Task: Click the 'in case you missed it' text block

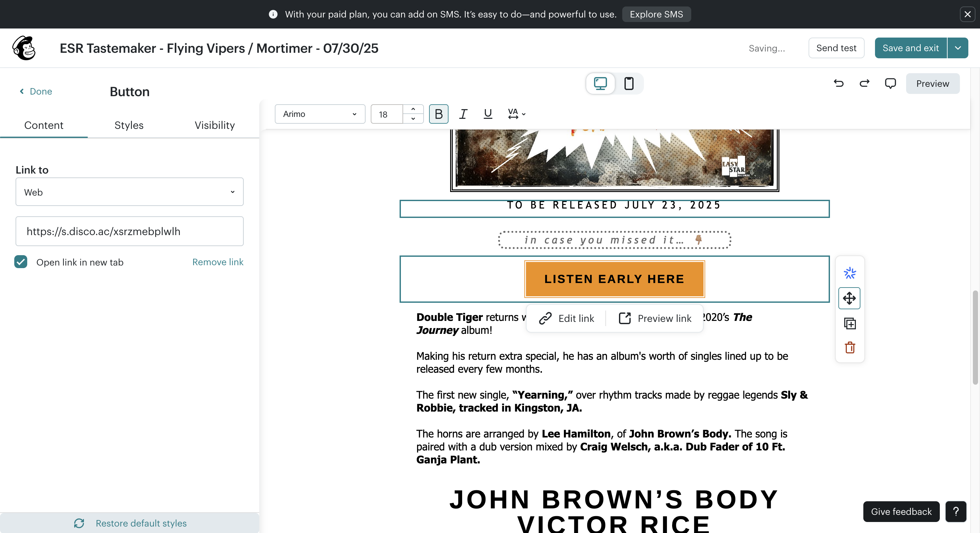Action: pos(614,240)
